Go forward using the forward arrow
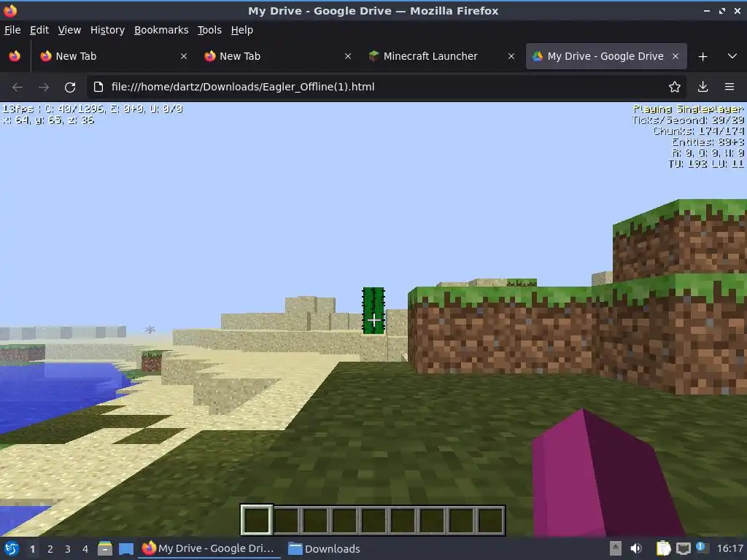Viewport: 747px width, 560px height. pos(44,87)
